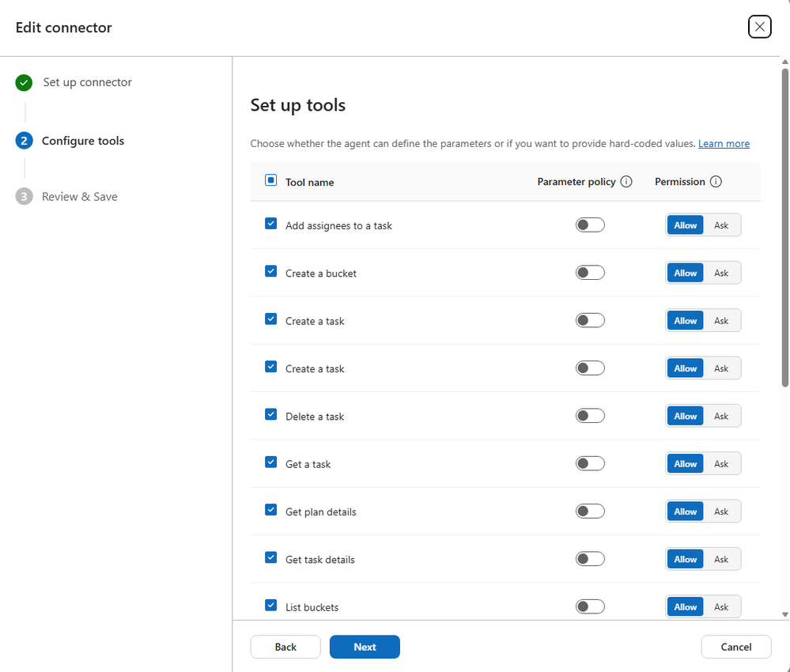Click the 'Get task details' label
Screen dimensions: 790x672
coord(320,560)
